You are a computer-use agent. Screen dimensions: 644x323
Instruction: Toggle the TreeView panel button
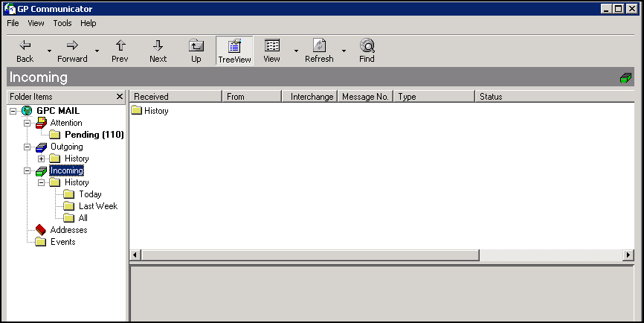pos(234,50)
